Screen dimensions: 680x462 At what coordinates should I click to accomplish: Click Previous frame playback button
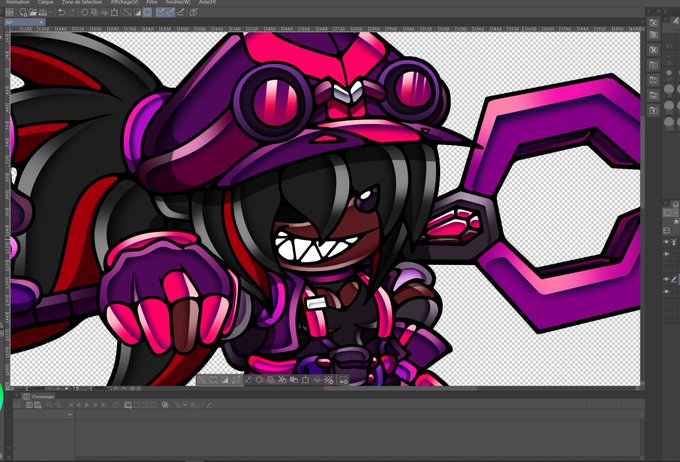click(x=79, y=405)
